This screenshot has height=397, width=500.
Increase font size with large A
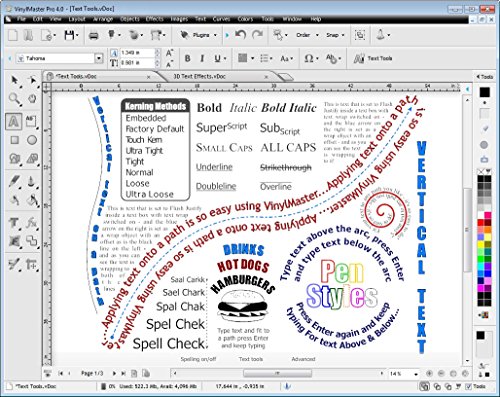point(169,53)
